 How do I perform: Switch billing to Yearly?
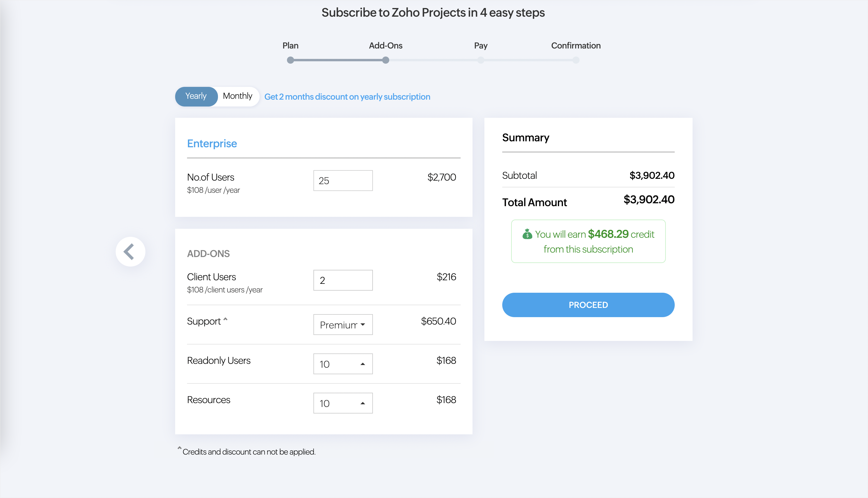[x=196, y=96]
